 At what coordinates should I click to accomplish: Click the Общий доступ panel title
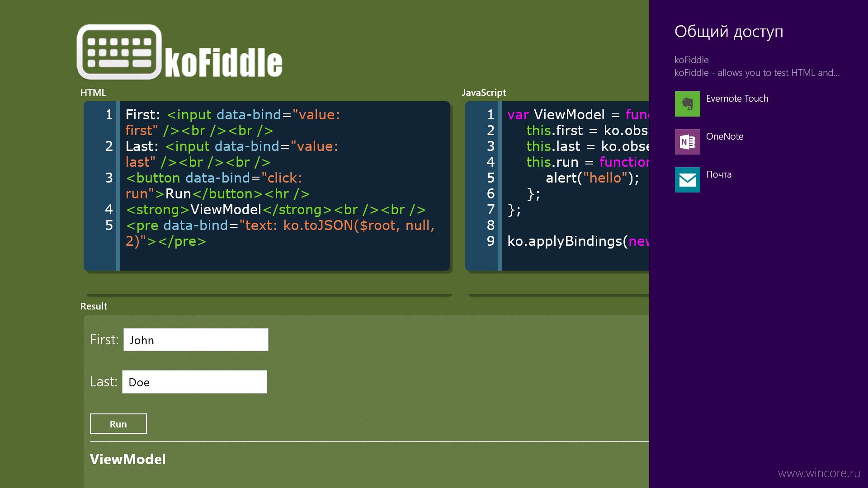click(729, 32)
